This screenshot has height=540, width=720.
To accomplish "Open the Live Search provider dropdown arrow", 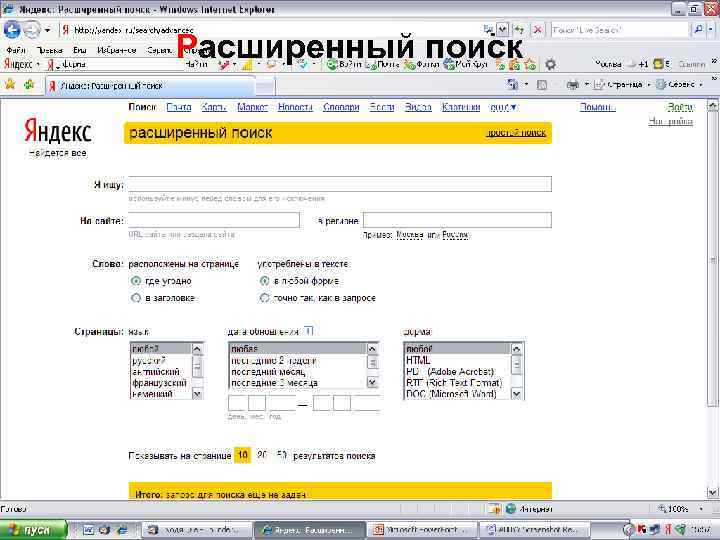I will point(711,30).
